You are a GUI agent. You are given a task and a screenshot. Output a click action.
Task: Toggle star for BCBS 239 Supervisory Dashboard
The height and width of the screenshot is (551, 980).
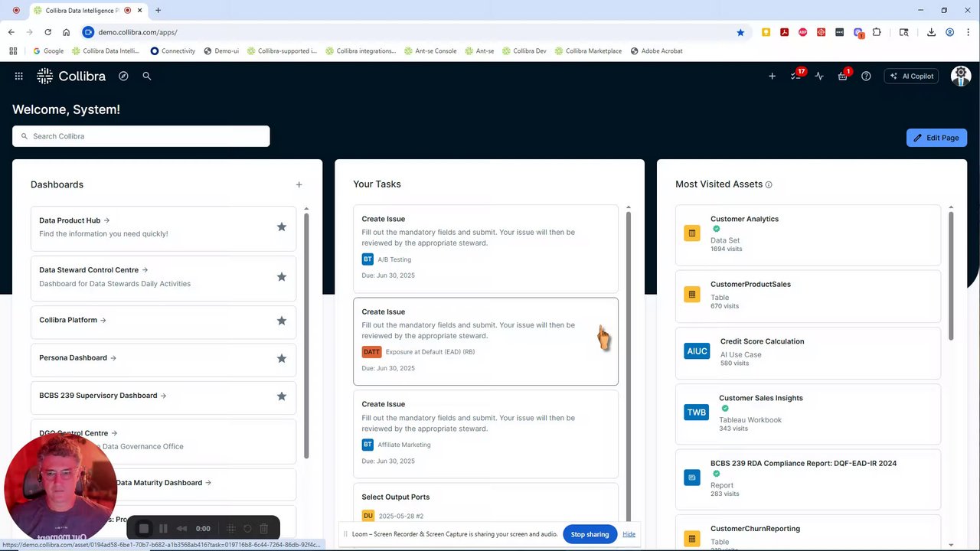click(282, 396)
